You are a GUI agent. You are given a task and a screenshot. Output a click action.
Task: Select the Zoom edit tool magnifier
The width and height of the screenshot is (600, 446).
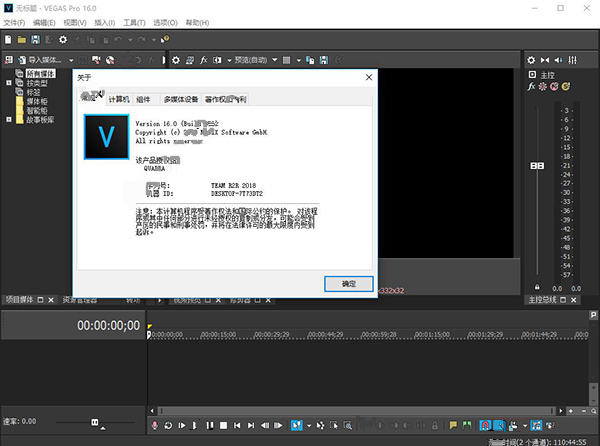[348, 425]
